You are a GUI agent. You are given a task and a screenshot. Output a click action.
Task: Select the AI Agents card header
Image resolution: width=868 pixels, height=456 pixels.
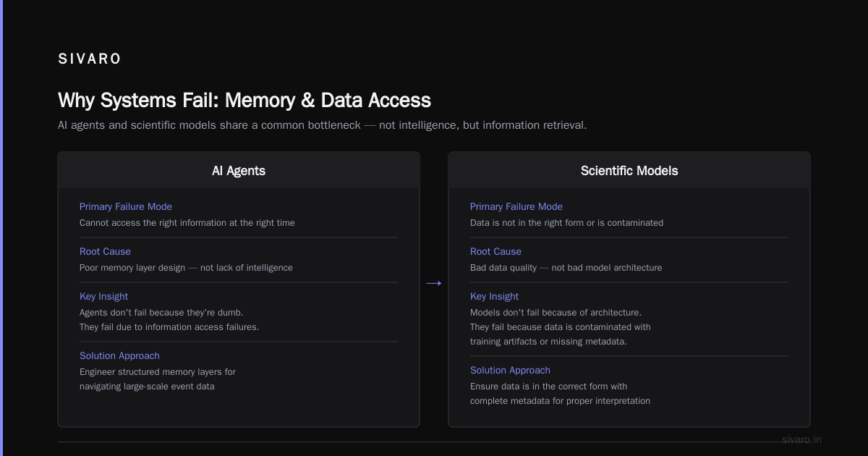pos(239,171)
